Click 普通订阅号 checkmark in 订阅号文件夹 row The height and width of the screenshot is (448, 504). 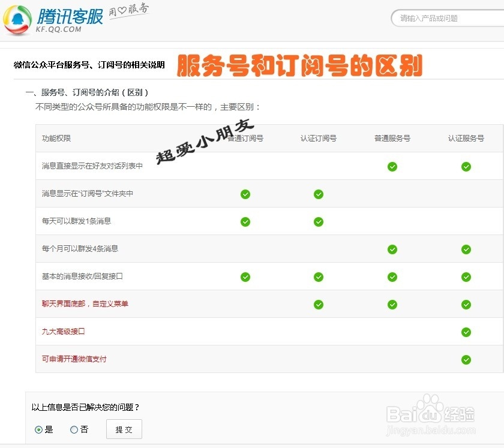coord(245,194)
